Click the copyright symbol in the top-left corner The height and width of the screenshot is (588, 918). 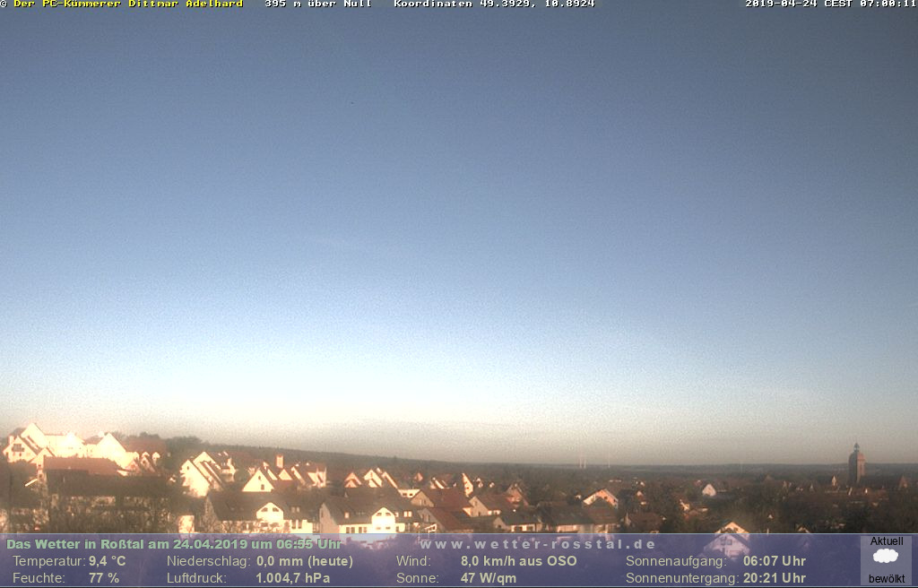[x=4, y=4]
